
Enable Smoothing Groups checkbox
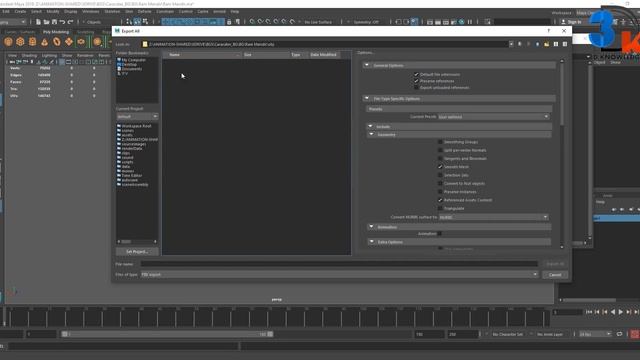pyautogui.click(x=440, y=142)
